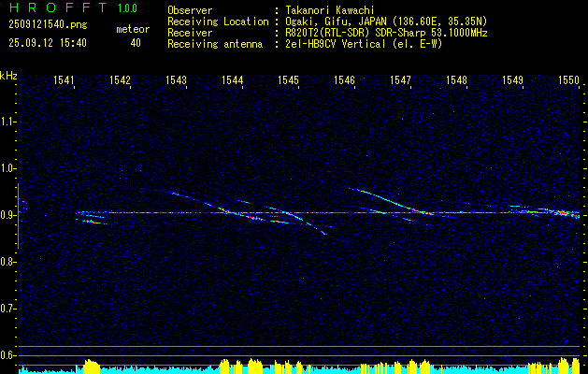Click the location Ogaki, Gifu, JAPAN coordinates
Viewport: 588px width, 374px height.
click(x=386, y=22)
